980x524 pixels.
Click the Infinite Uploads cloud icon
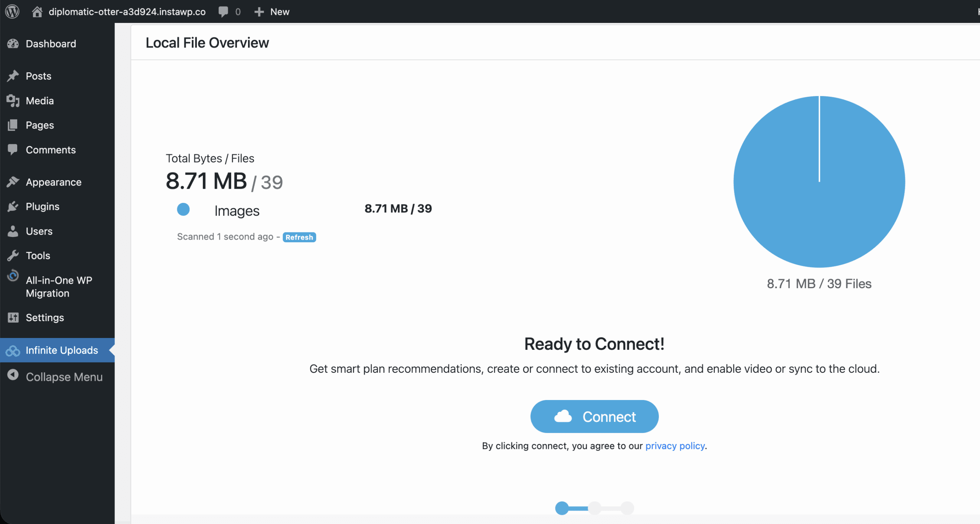(13, 351)
